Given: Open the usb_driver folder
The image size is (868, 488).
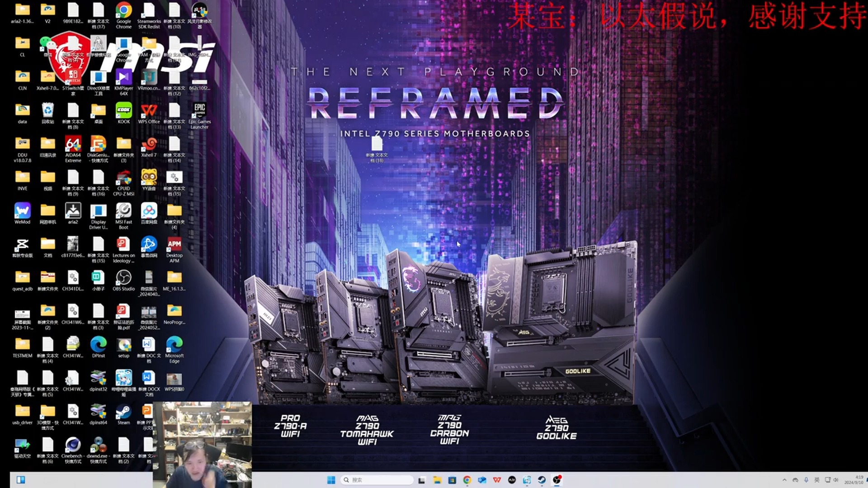Looking at the screenshot, I should coord(22,414).
